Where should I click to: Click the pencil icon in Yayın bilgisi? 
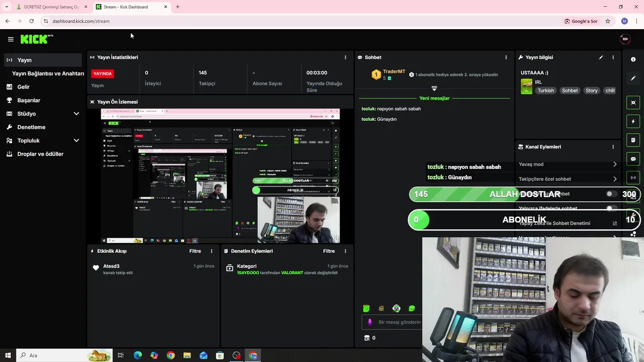coord(601,57)
